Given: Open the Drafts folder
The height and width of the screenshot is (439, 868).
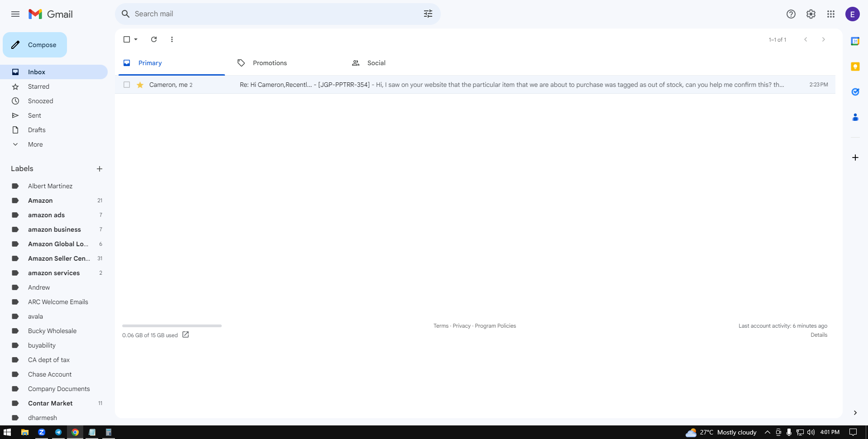Looking at the screenshot, I should coord(54,130).
